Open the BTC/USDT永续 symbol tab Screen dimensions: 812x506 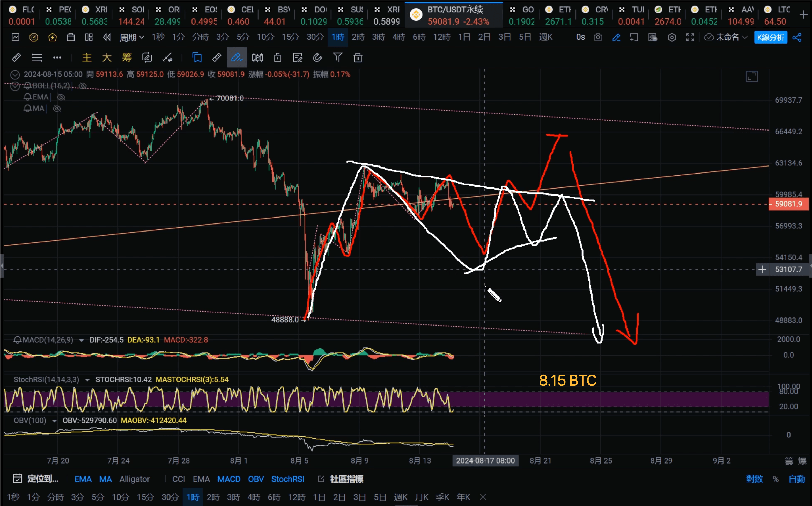pyautogui.click(x=454, y=15)
